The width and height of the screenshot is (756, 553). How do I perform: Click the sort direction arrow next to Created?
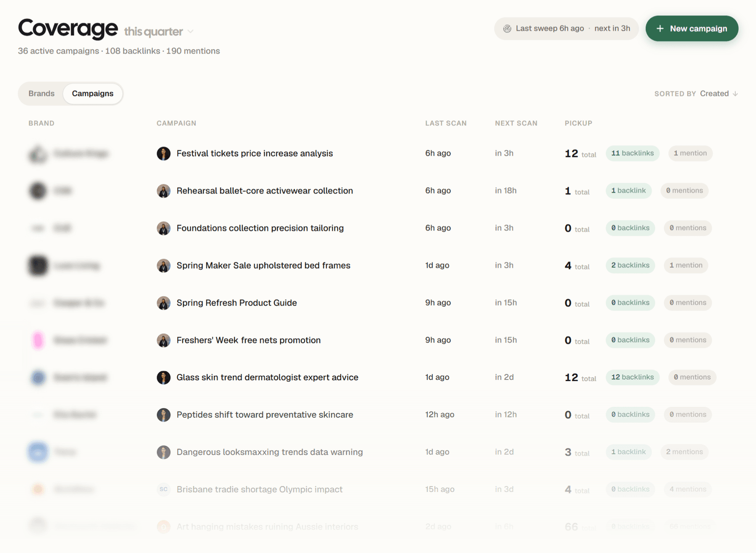[x=735, y=94]
